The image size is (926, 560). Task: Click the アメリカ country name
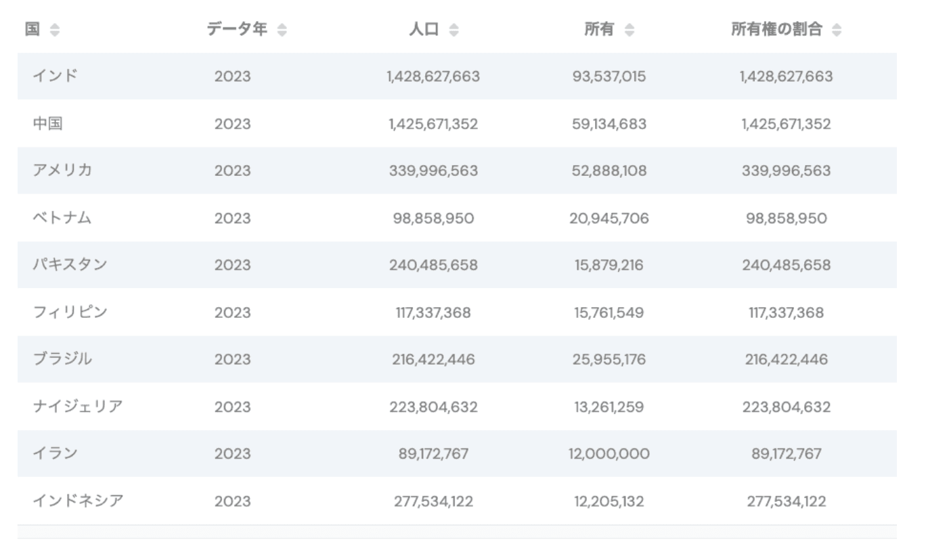coord(62,170)
